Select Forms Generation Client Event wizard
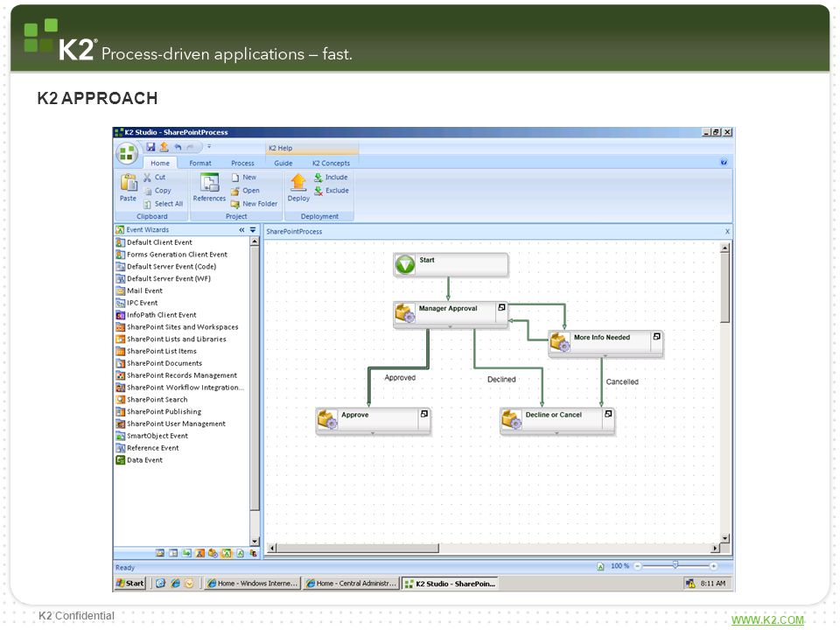This screenshot has width=840, height=630. pyautogui.click(x=171, y=255)
